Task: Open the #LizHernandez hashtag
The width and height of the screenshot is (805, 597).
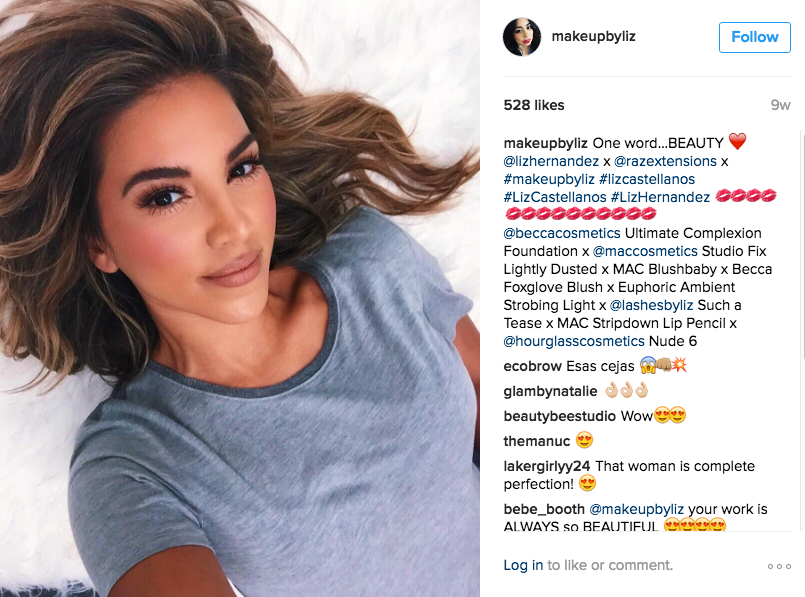Action: pos(660,197)
